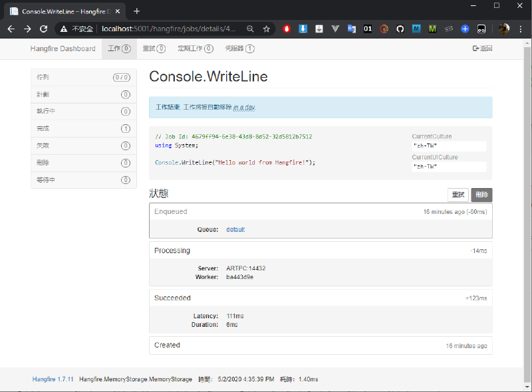Follow the default queue link

click(x=235, y=229)
